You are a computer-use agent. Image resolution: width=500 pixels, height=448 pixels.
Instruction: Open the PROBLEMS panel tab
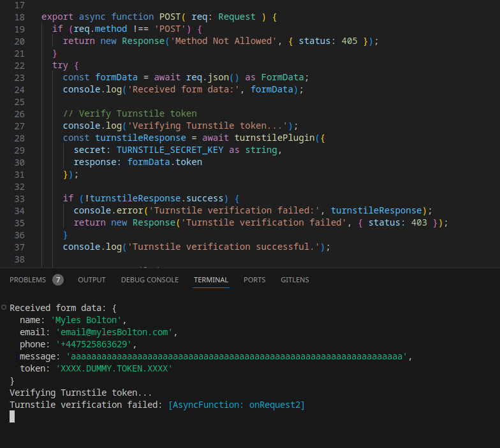pyautogui.click(x=28, y=280)
